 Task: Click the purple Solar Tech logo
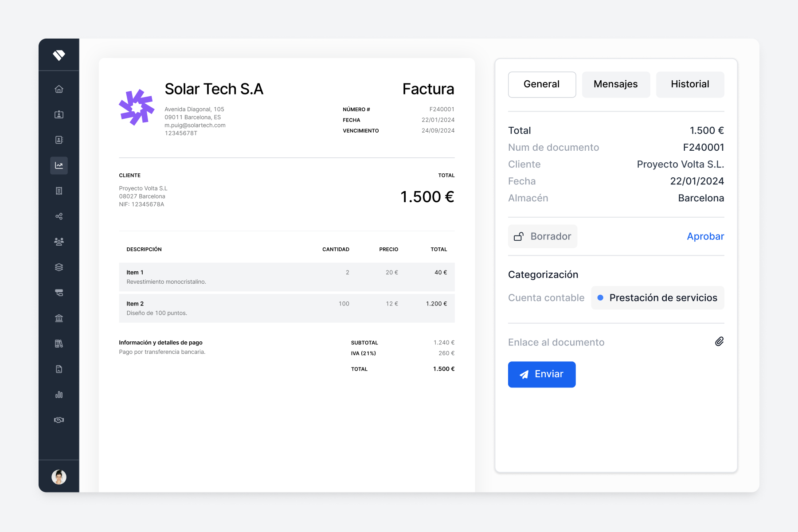click(137, 107)
